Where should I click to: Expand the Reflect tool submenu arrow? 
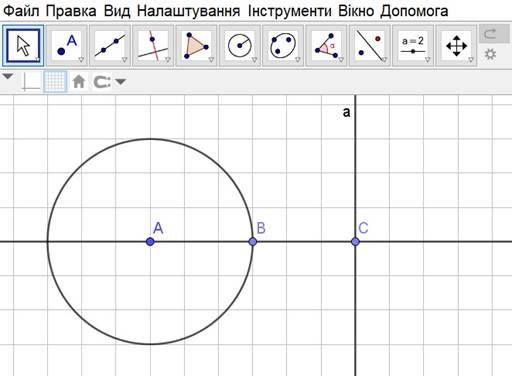[x=384, y=60]
